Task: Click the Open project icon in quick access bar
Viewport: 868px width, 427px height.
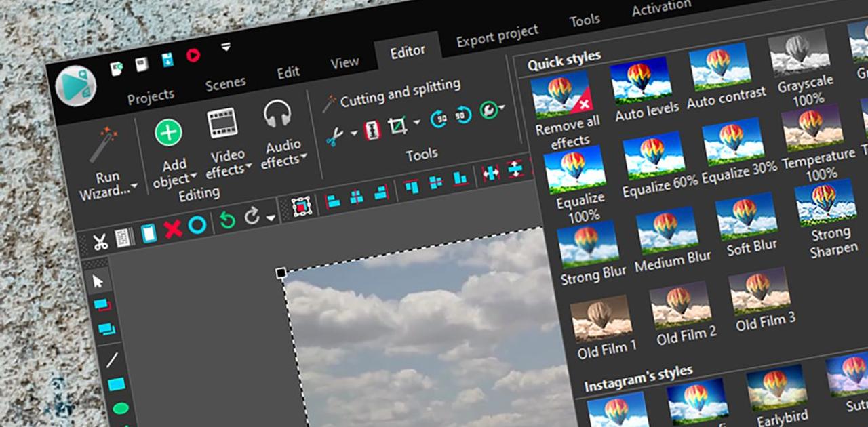Action: click(x=141, y=64)
